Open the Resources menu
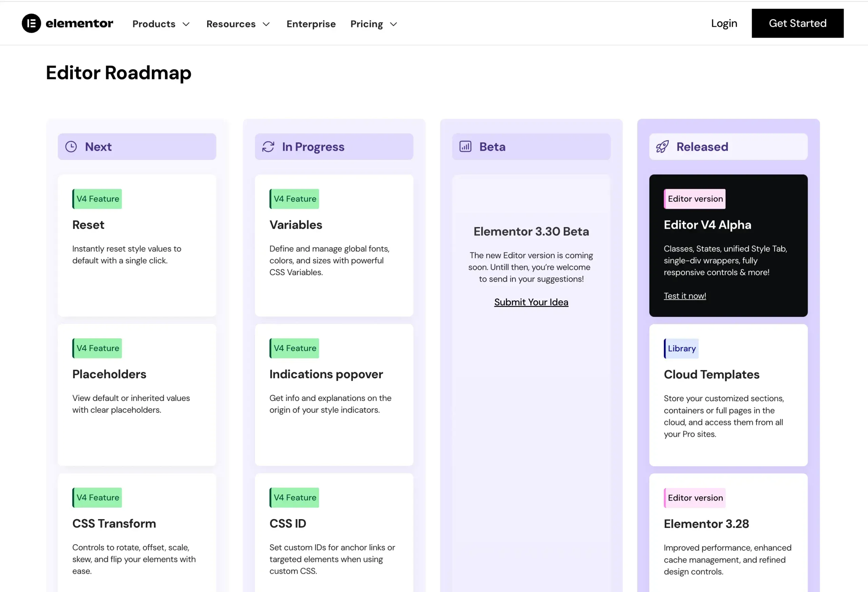This screenshot has height=592, width=868. (231, 24)
